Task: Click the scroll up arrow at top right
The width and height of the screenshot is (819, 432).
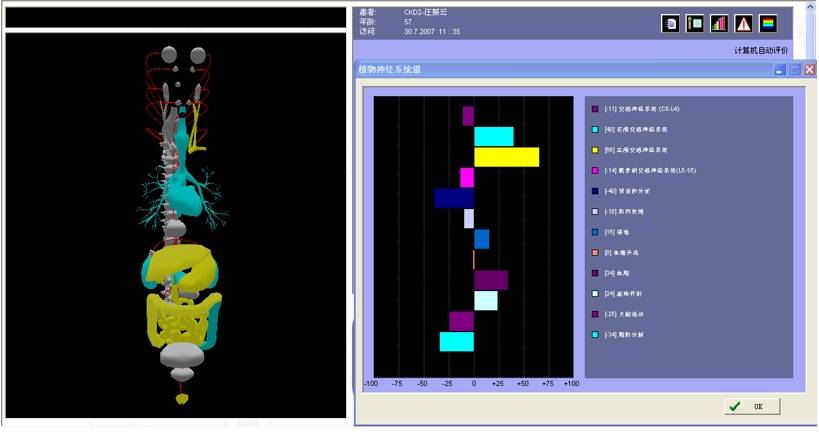Action: click(x=809, y=8)
